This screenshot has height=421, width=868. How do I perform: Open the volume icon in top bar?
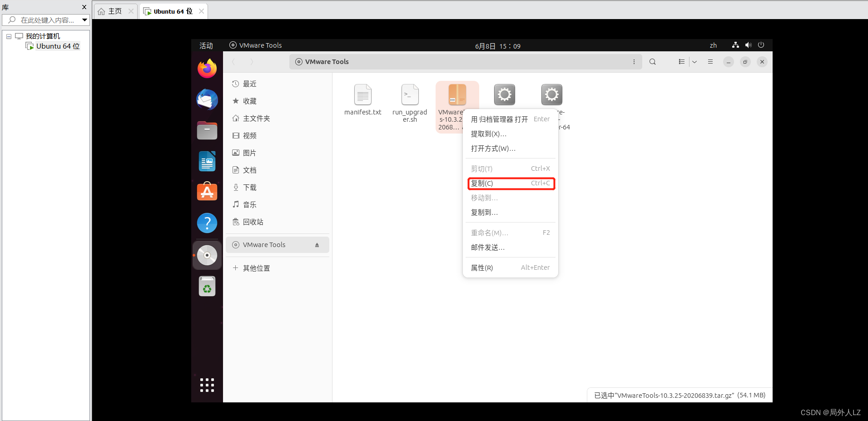point(748,45)
